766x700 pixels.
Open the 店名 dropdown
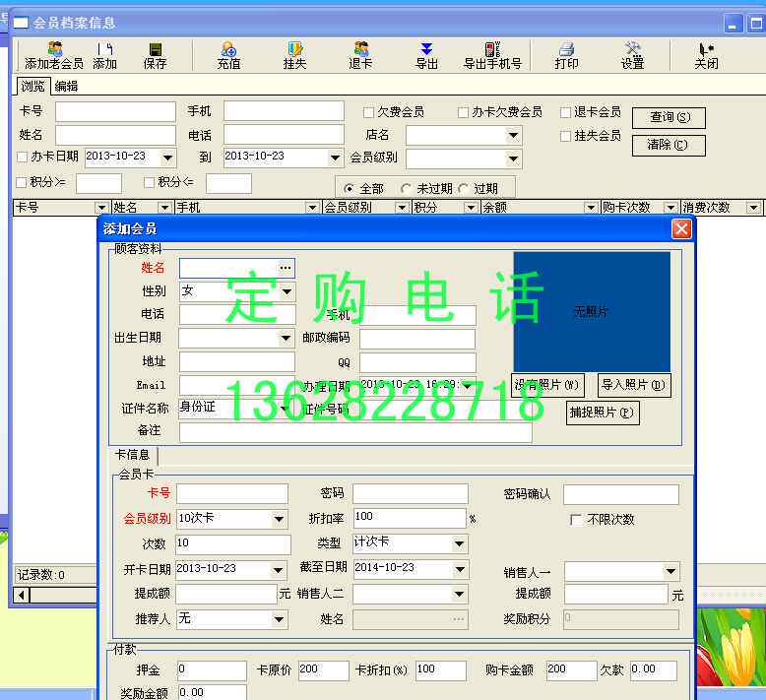[x=513, y=135]
